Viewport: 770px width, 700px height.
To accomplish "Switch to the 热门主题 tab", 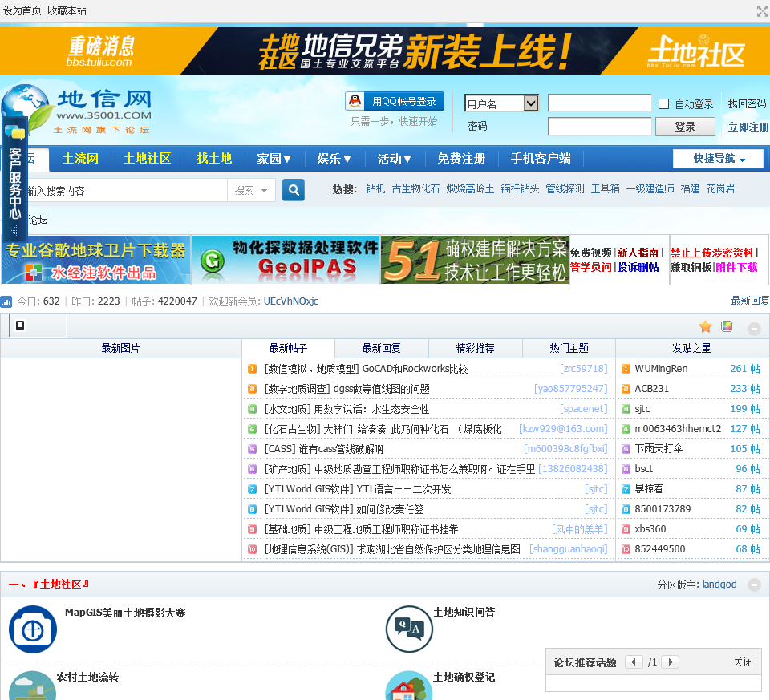I will [569, 349].
